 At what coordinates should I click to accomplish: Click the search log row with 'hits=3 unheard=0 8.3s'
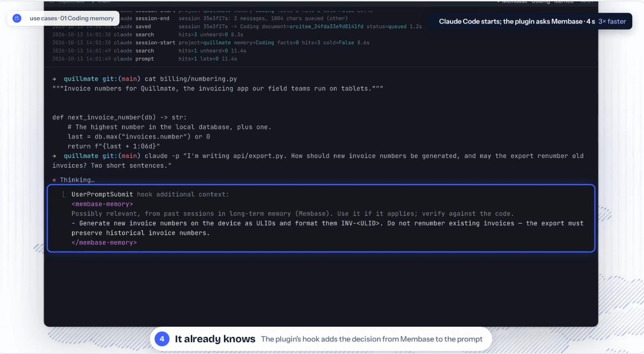tap(148, 35)
